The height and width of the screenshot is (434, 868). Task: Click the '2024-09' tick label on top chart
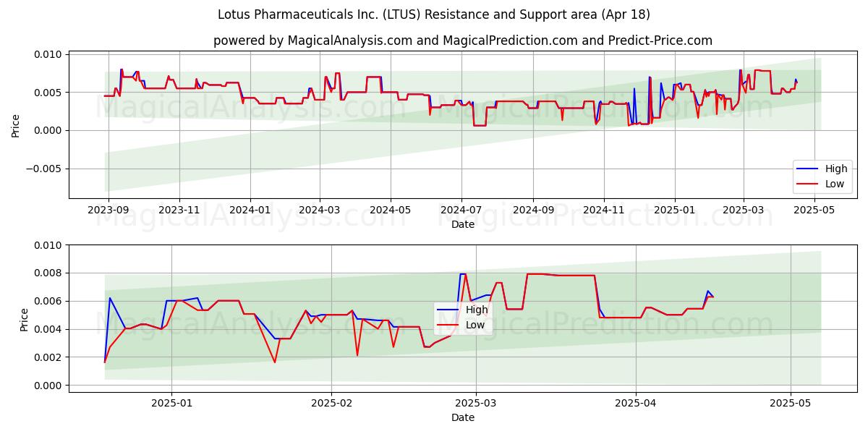pyautogui.click(x=532, y=210)
